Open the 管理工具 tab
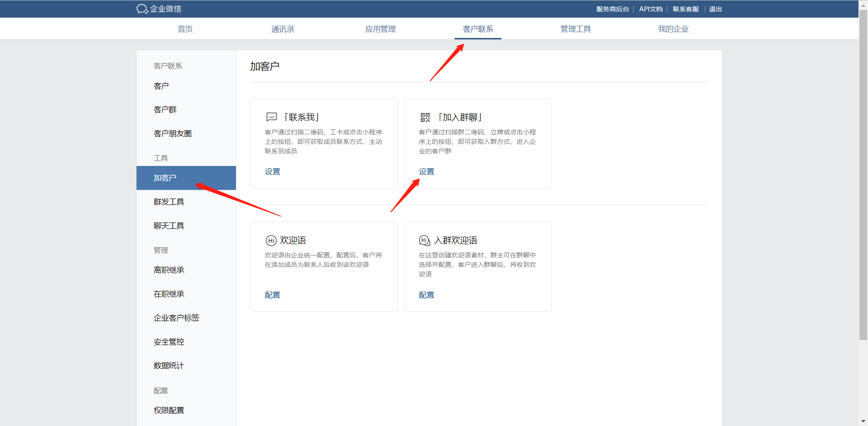This screenshot has width=868, height=426. coord(576,29)
